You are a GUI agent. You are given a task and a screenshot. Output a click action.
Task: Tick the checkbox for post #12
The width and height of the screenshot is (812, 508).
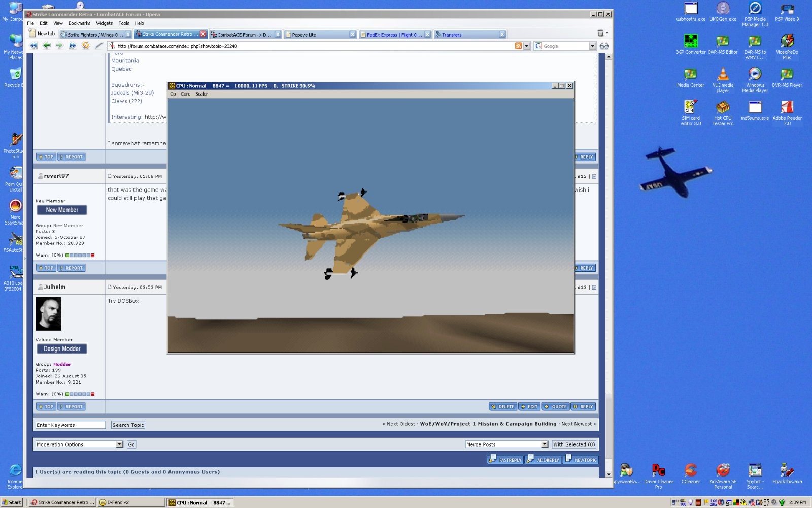click(594, 177)
